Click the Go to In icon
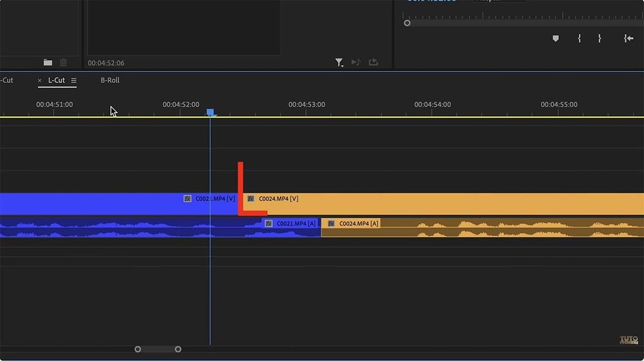The width and height of the screenshot is (644, 361). tap(629, 39)
